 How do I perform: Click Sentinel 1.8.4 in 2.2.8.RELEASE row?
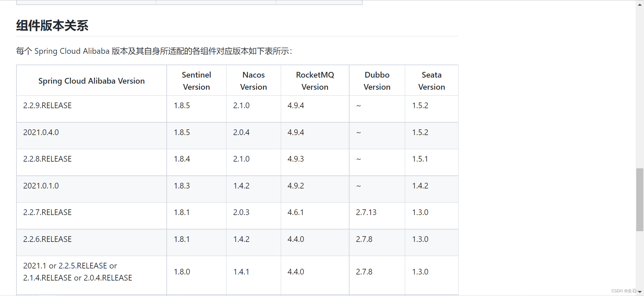pos(182,159)
